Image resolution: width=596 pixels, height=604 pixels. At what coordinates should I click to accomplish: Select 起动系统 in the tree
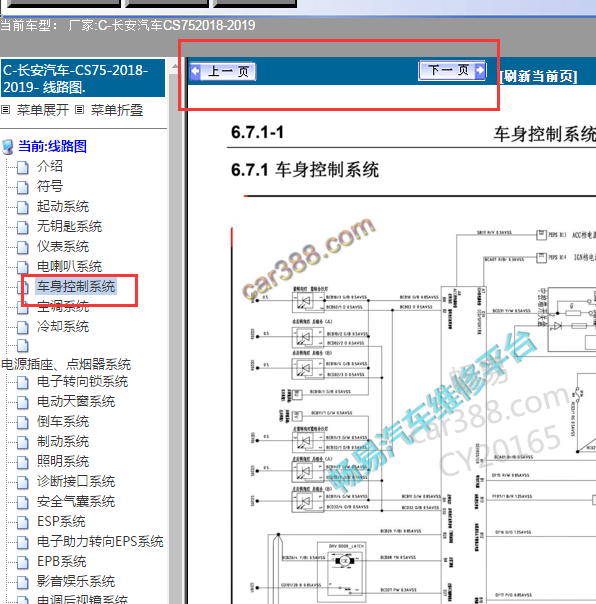(63, 206)
